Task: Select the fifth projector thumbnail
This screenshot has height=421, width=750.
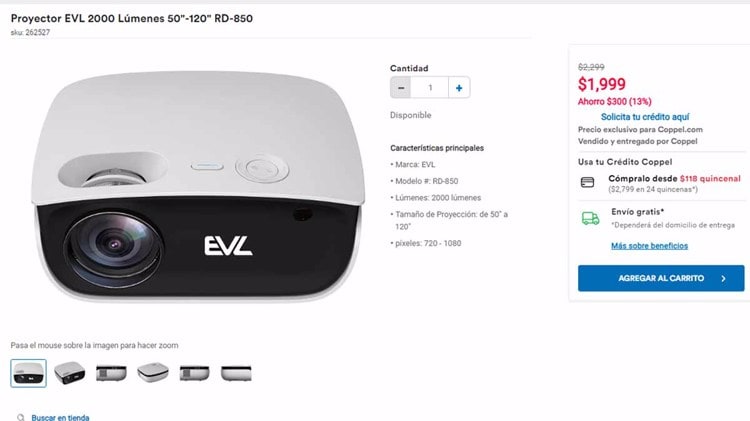Action: click(x=194, y=373)
